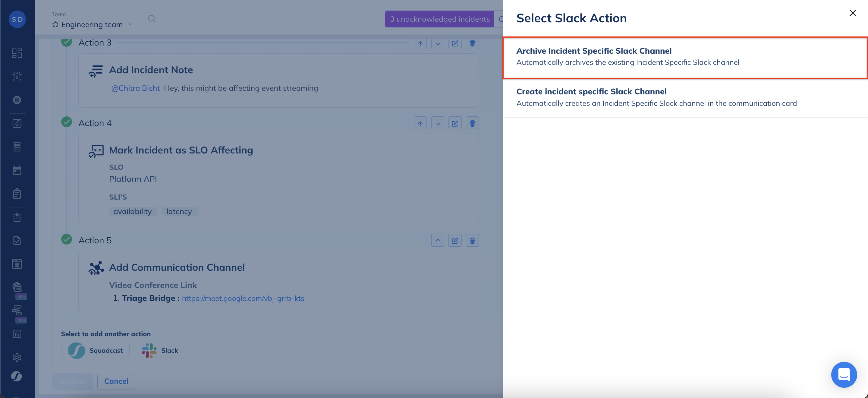This screenshot has width=868, height=398.
Task: Move Action 4 down with arrow
Action: click(x=437, y=123)
